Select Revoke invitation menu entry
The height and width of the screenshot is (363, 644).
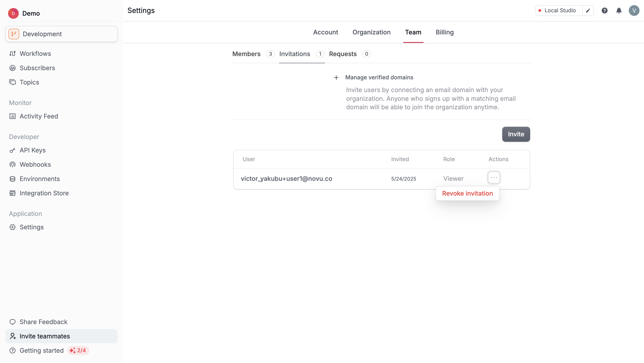coord(467,193)
